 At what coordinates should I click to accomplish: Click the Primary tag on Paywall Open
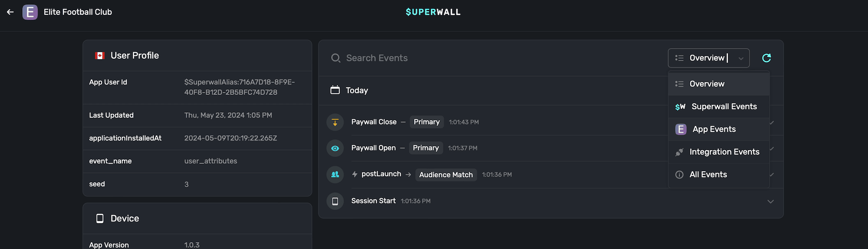pos(426,148)
